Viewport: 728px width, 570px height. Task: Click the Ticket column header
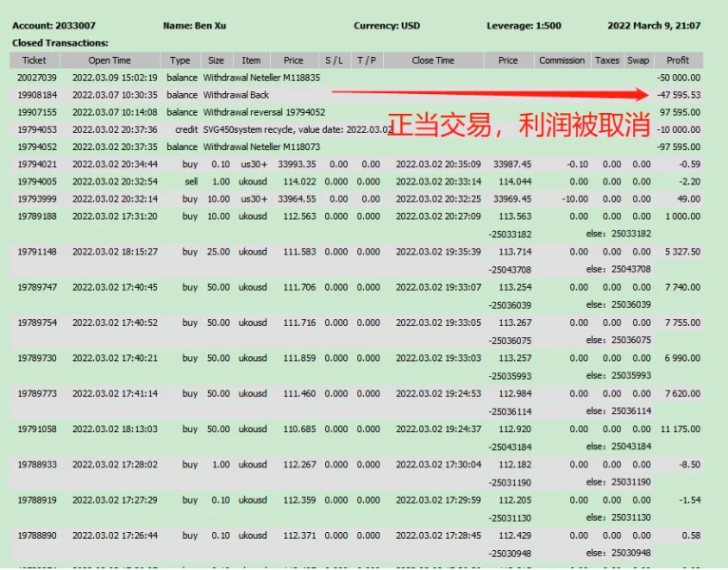pyautogui.click(x=34, y=60)
